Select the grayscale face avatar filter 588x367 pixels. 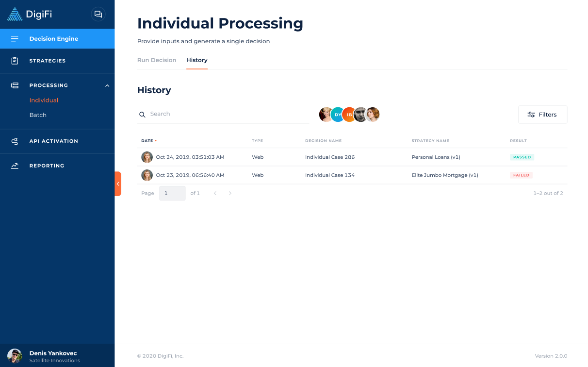click(360, 115)
